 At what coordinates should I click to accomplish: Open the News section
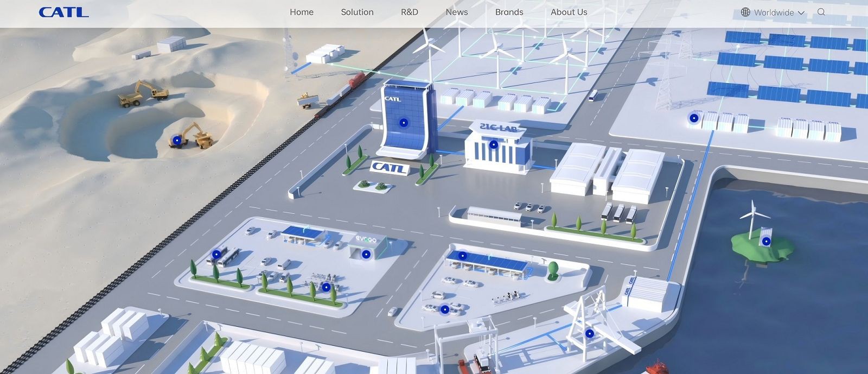pos(456,12)
